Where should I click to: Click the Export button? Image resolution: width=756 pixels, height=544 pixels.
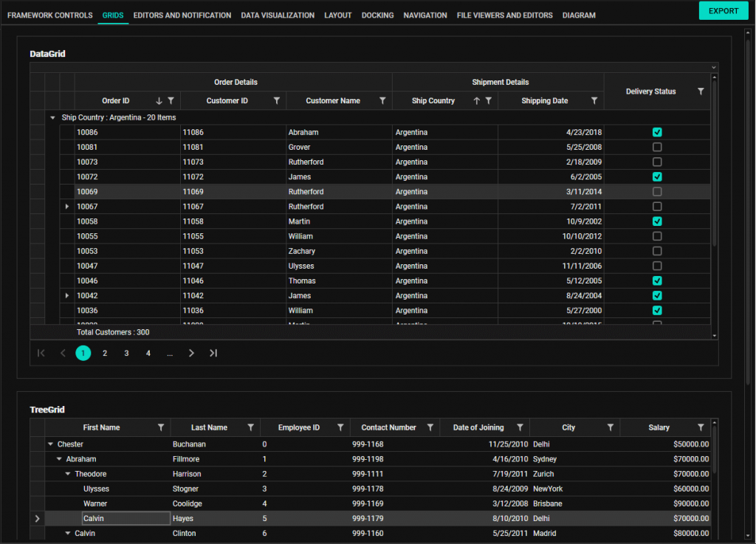coord(723,10)
